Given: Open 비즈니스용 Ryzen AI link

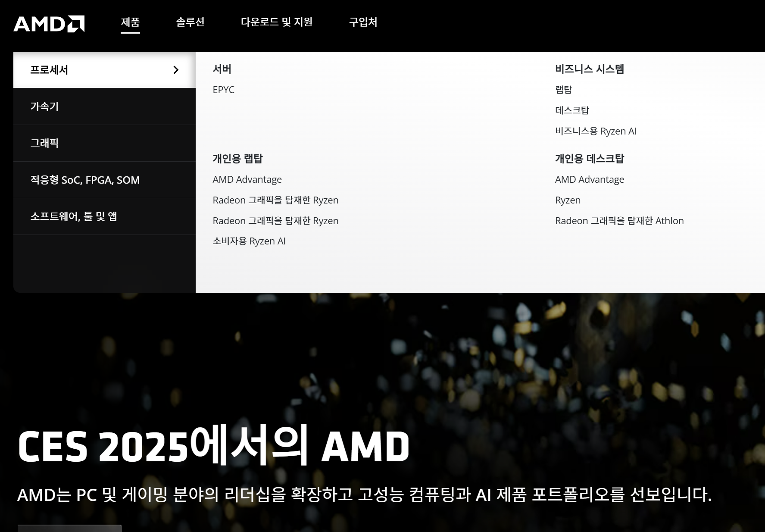Looking at the screenshot, I should point(596,131).
